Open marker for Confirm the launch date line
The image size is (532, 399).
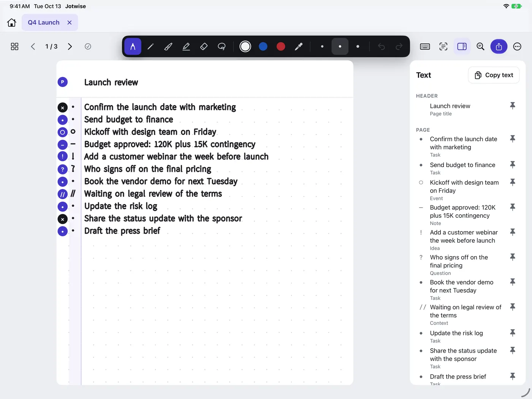(x=63, y=108)
